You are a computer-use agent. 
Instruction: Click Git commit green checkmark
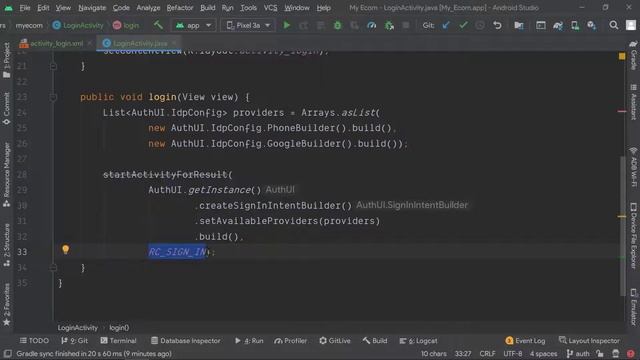click(463, 25)
